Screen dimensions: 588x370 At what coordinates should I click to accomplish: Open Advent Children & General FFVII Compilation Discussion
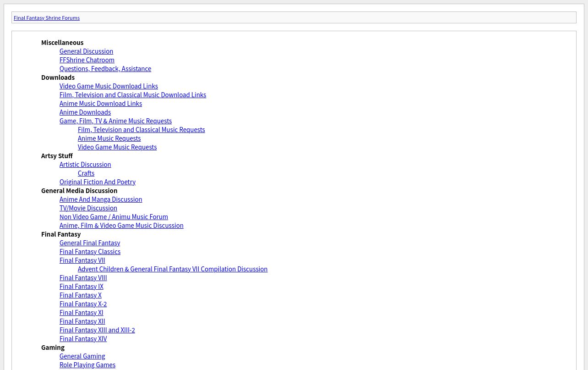(x=173, y=269)
